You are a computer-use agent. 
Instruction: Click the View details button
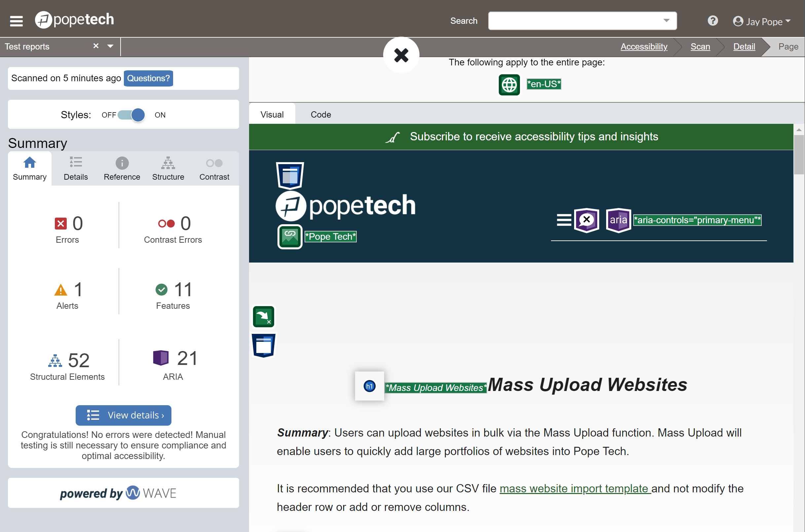(x=122, y=415)
